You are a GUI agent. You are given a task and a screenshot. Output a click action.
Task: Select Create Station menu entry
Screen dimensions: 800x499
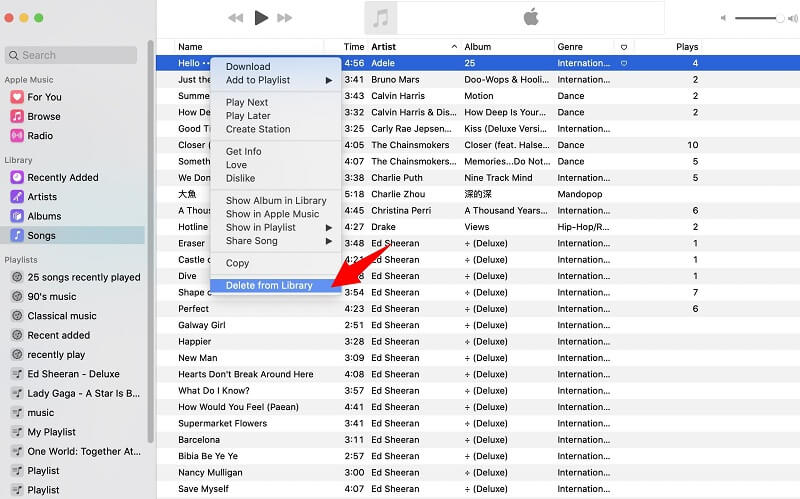coord(258,129)
